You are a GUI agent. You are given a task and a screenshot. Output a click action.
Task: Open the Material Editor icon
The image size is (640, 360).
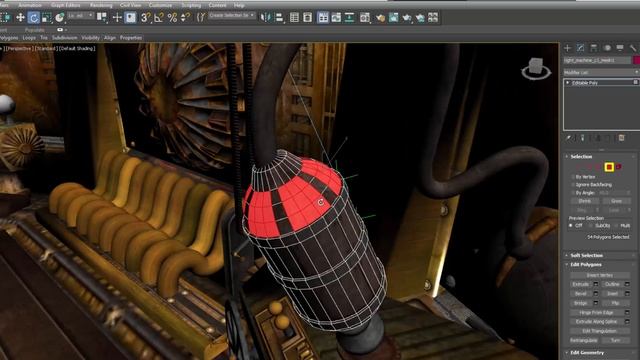(365, 18)
